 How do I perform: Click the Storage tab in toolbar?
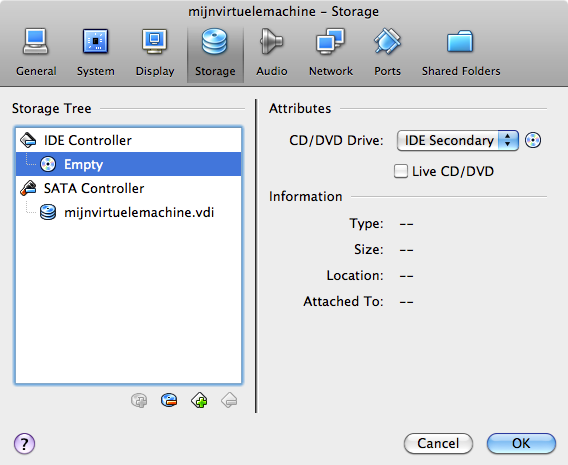(215, 54)
